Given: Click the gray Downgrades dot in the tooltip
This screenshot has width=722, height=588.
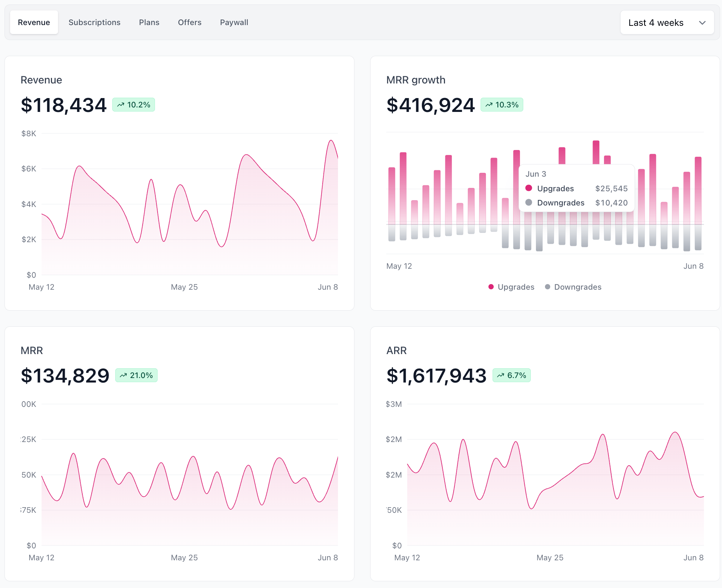Looking at the screenshot, I should 528,202.
